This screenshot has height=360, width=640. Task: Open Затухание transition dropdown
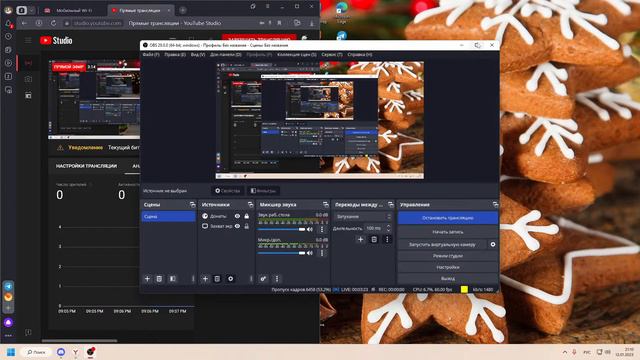click(362, 216)
